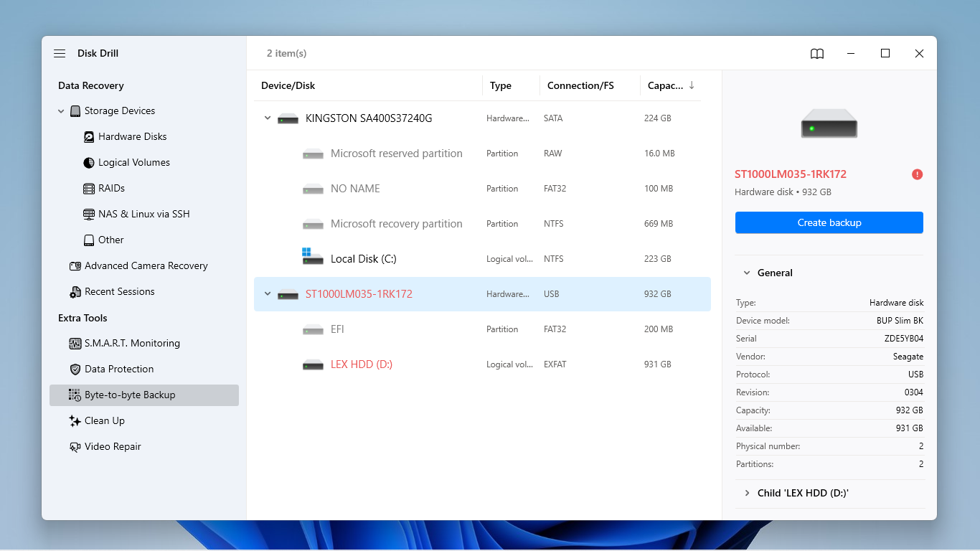Viewport: 980px width, 551px height.
Task: Collapse the KINGSTON SA400S37240G disk row
Action: pos(268,118)
